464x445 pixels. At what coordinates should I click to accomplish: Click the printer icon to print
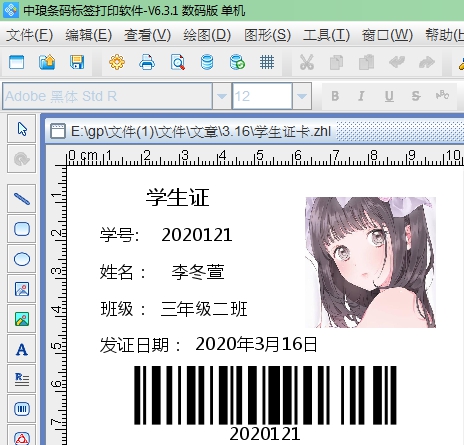pyautogui.click(x=147, y=62)
